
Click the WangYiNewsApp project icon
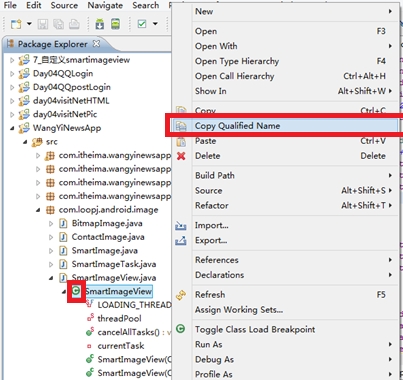[x=24, y=128]
